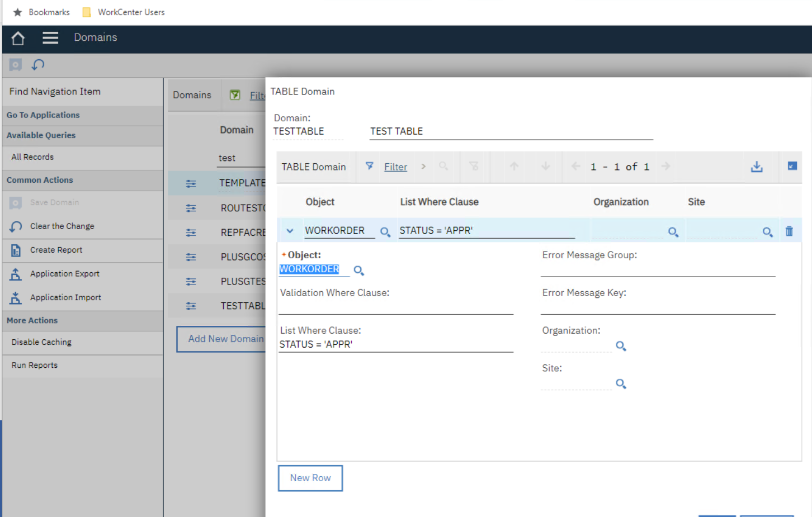Screen dimensions: 812x517
Task: Collapse the WORKORDER row details chevron
Action: click(290, 230)
